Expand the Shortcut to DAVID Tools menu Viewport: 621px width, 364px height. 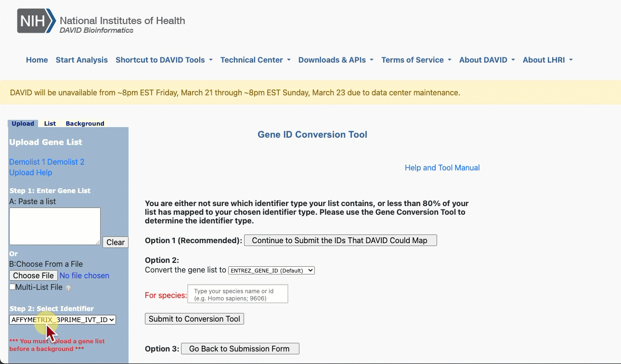(164, 60)
